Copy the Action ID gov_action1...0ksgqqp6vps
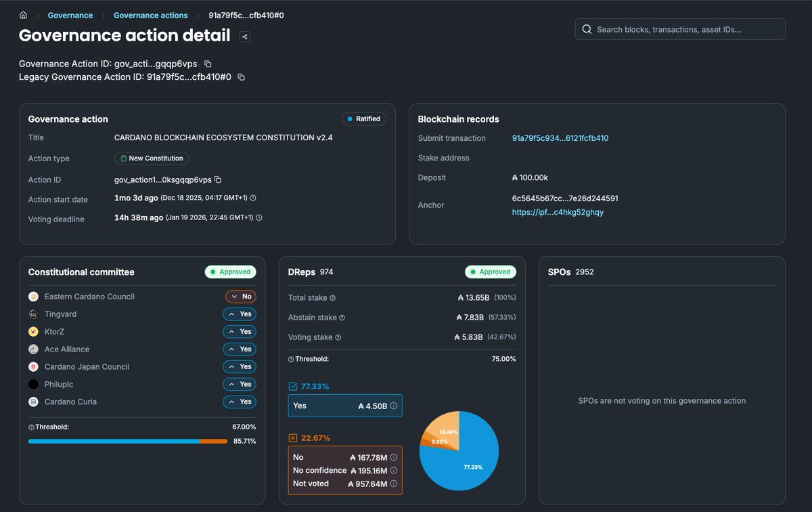 (218, 179)
